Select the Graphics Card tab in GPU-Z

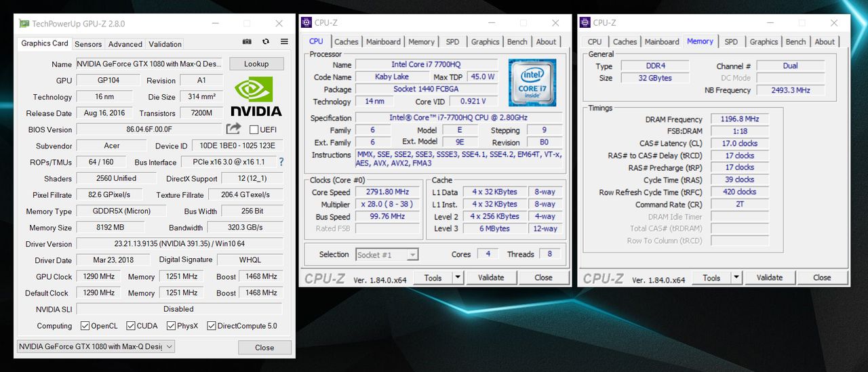[x=45, y=43]
